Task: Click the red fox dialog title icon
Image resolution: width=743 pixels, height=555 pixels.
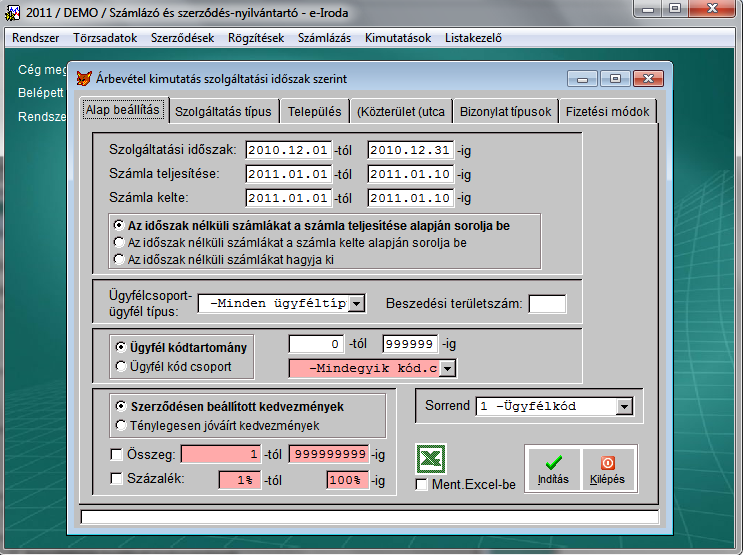Action: 83,78
